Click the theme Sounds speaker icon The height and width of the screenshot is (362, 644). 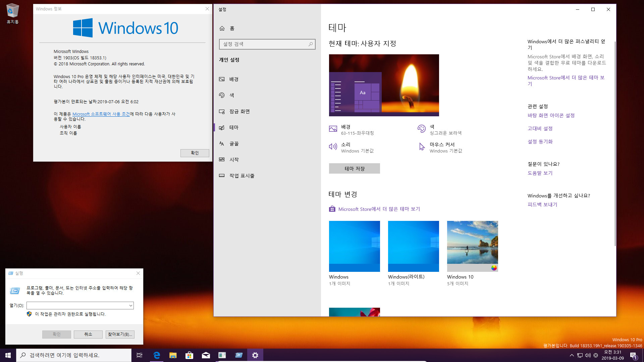coord(333,147)
